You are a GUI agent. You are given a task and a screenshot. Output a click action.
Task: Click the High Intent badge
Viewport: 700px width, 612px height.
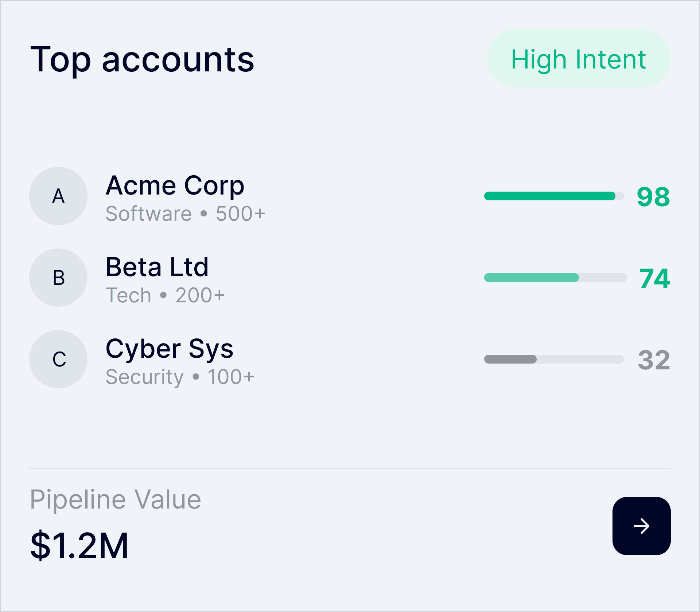pos(579,59)
